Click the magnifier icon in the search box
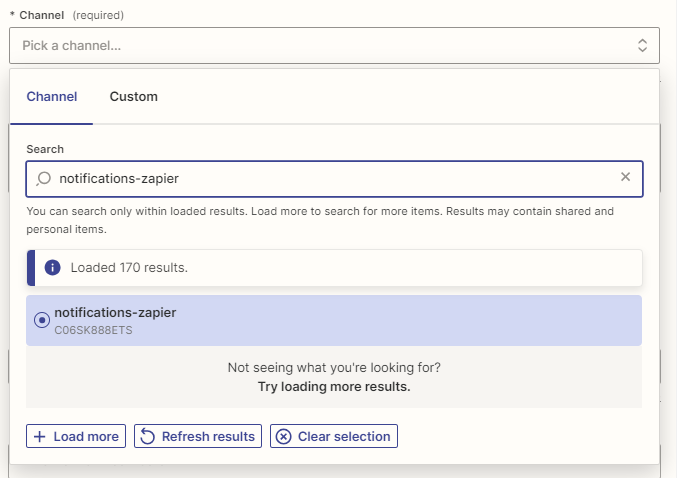The image size is (677, 478). pyautogui.click(x=43, y=178)
